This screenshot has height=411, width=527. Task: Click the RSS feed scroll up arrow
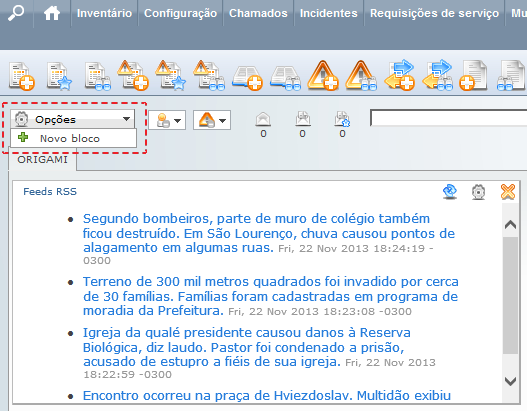tap(511, 224)
